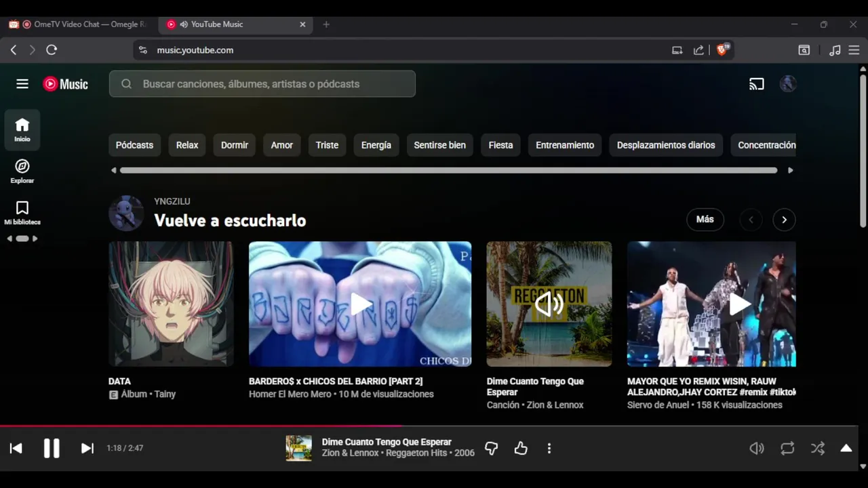The image size is (868, 488).
Task: Click left arrow of chips scrollbar
Action: [113, 170]
